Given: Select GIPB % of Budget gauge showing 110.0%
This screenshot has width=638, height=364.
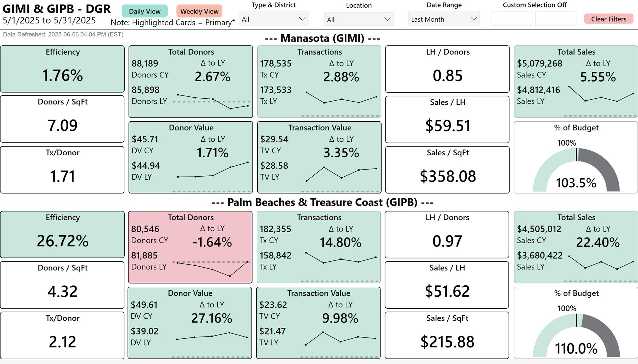Looking at the screenshot, I should coord(576,336).
